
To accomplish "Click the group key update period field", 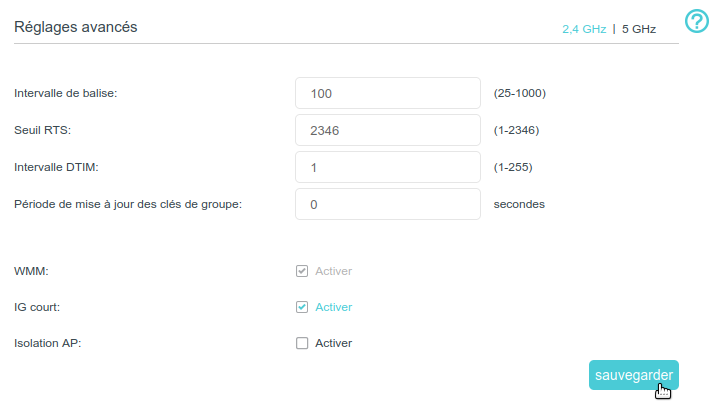I will click(388, 204).
